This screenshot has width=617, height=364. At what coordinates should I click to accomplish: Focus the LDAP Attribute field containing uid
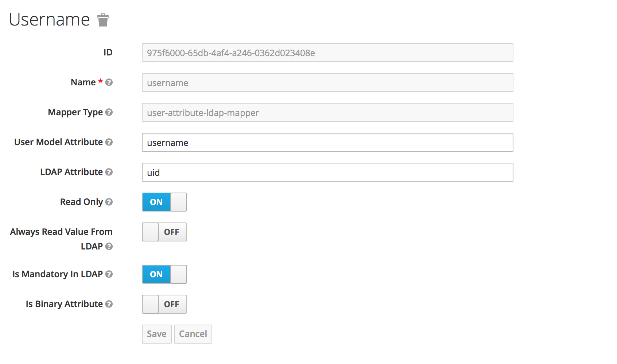pos(327,172)
